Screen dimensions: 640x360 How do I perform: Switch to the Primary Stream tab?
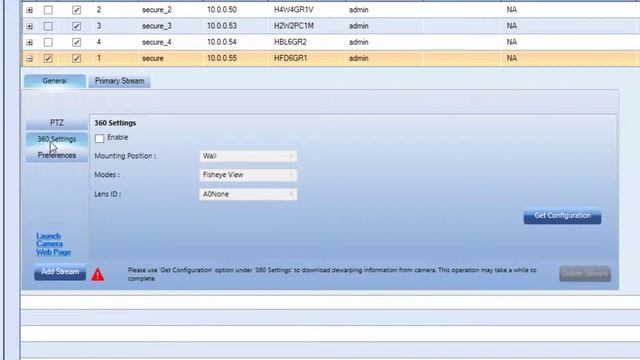point(120,81)
